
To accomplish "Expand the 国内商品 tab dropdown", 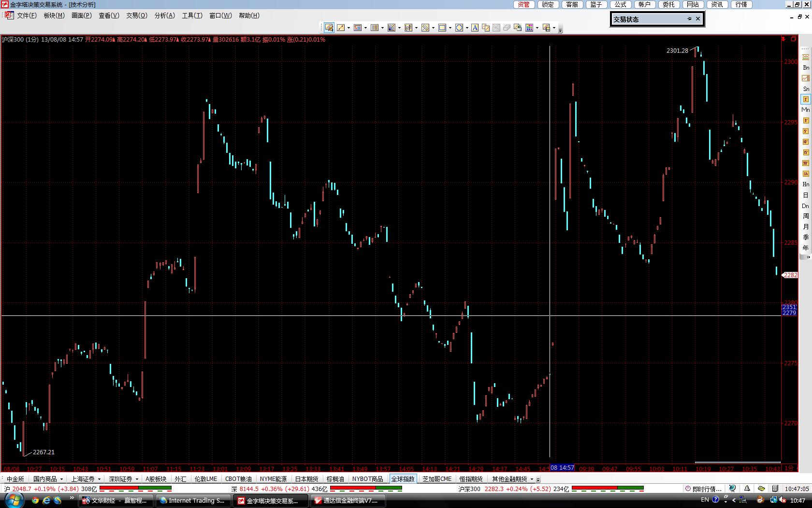I will (x=61, y=479).
